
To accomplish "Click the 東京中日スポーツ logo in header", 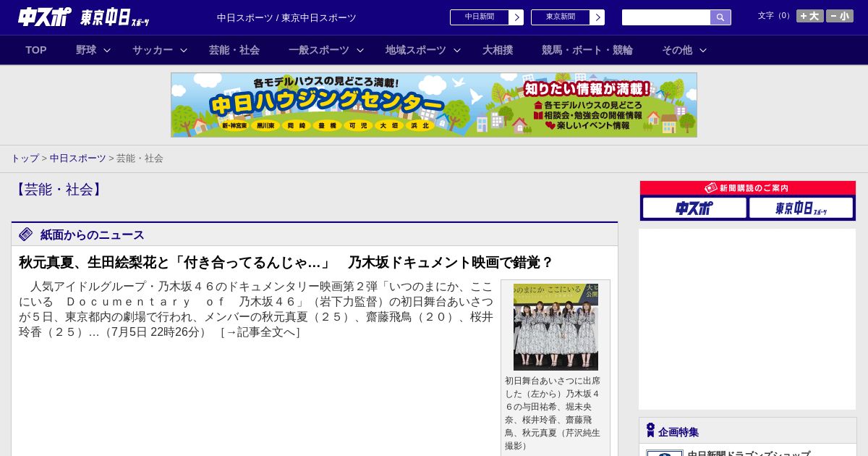I will (115, 17).
